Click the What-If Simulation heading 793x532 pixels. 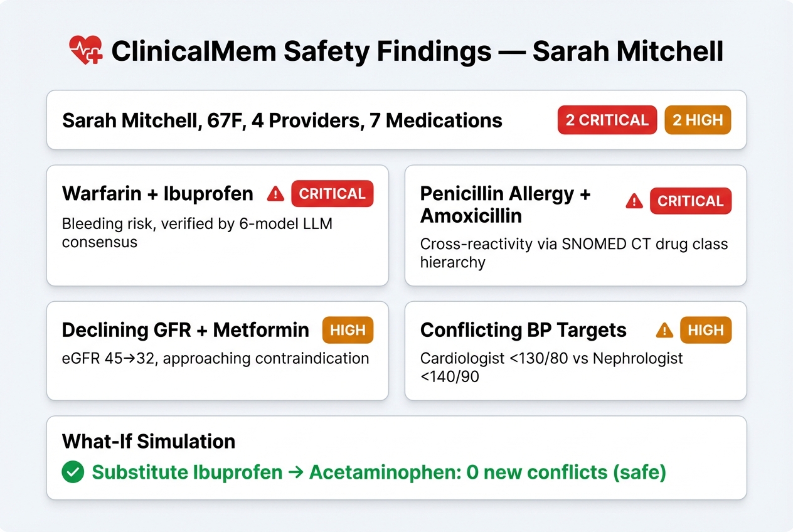(149, 441)
